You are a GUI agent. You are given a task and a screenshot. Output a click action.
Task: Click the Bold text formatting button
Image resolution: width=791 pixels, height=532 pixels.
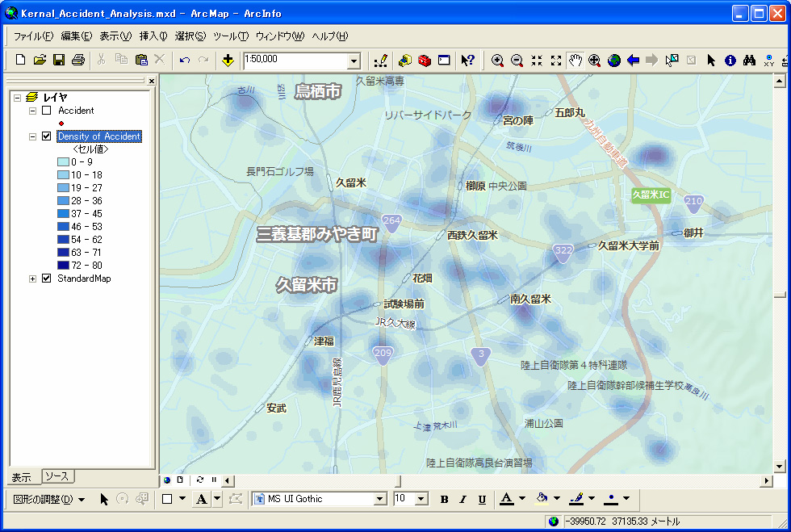pos(444,500)
